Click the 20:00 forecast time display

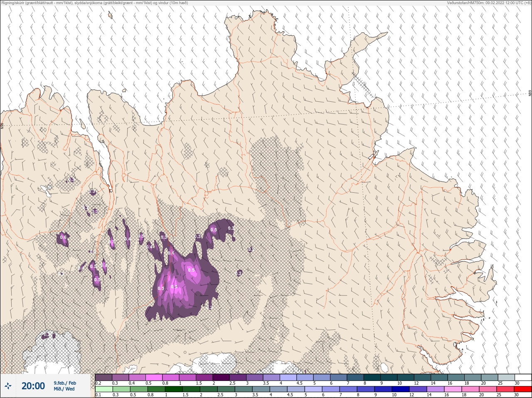33,386
